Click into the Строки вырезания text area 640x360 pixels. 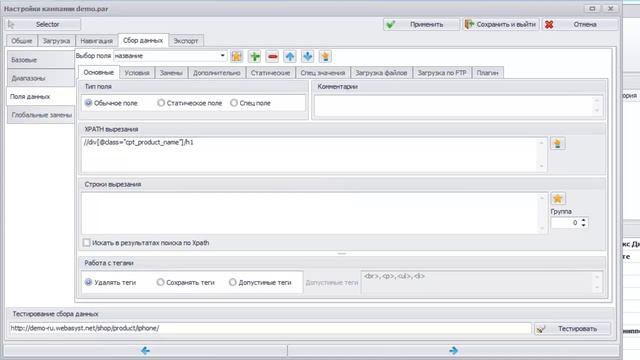pos(310,213)
